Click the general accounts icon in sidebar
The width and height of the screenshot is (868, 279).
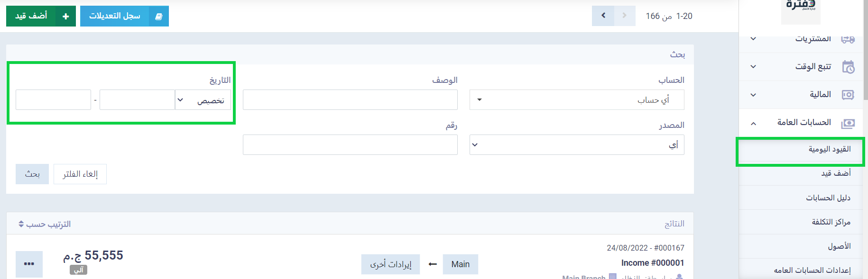pos(848,123)
